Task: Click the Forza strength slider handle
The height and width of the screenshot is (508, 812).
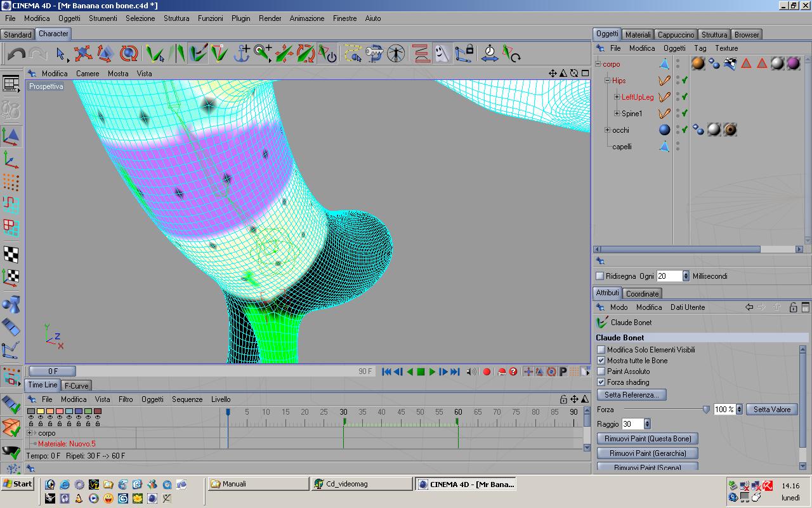Action: pos(706,410)
